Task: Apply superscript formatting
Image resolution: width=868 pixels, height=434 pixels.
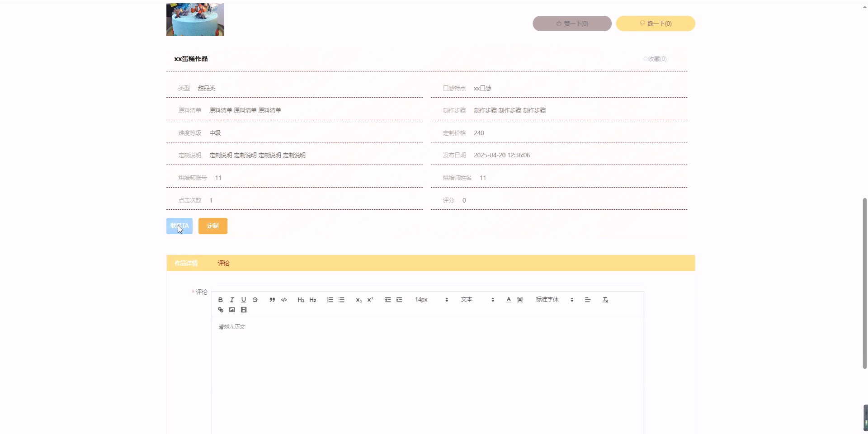Action: pyautogui.click(x=370, y=300)
